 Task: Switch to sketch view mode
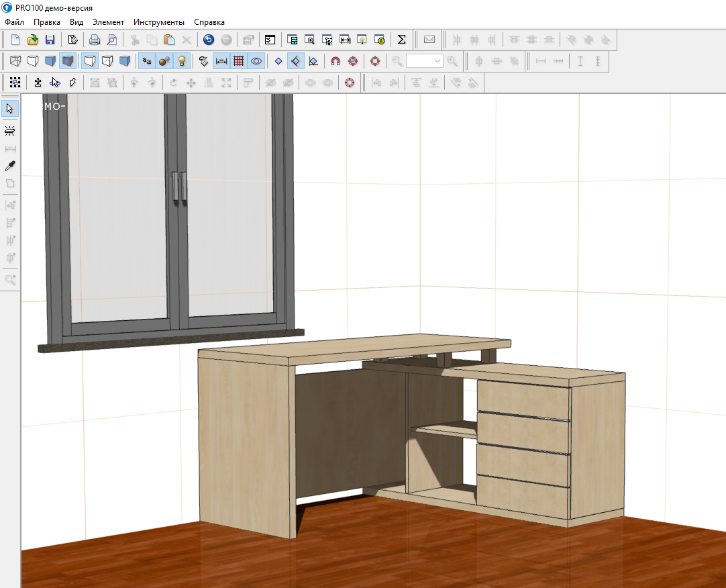coord(33,61)
